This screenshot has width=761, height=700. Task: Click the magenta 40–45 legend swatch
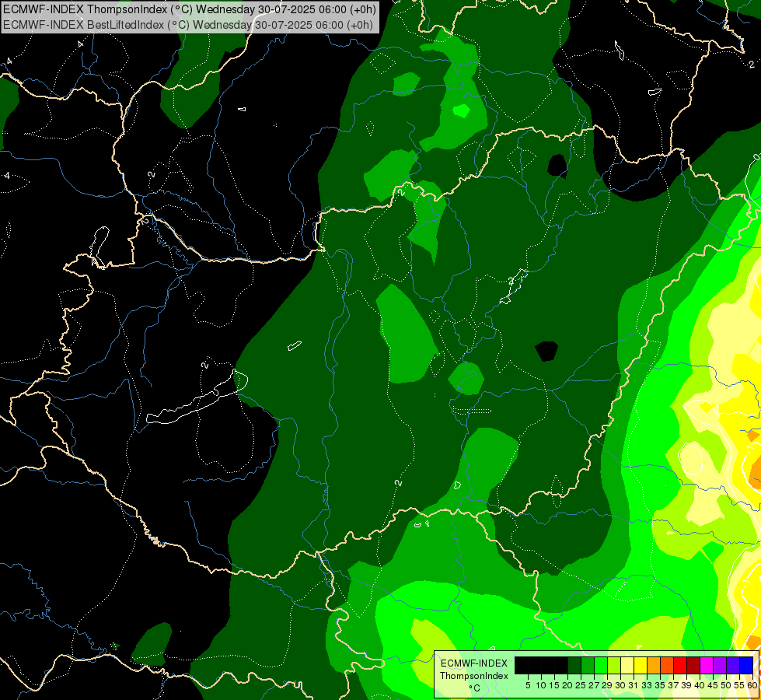[707, 665]
